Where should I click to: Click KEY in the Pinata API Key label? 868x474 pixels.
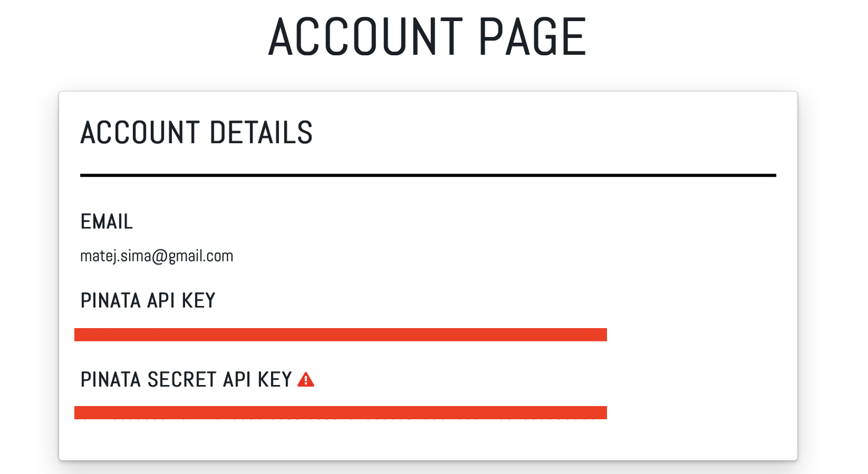199,300
